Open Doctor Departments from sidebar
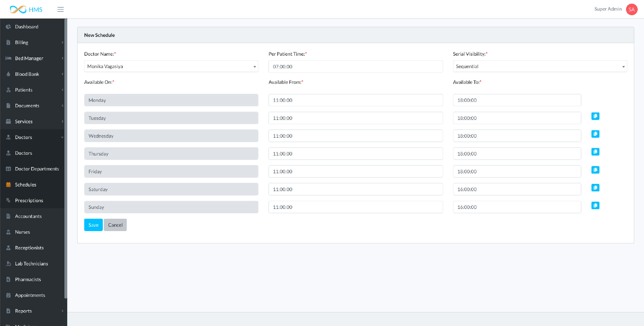Viewport: 644px width, 326px height. click(x=37, y=169)
